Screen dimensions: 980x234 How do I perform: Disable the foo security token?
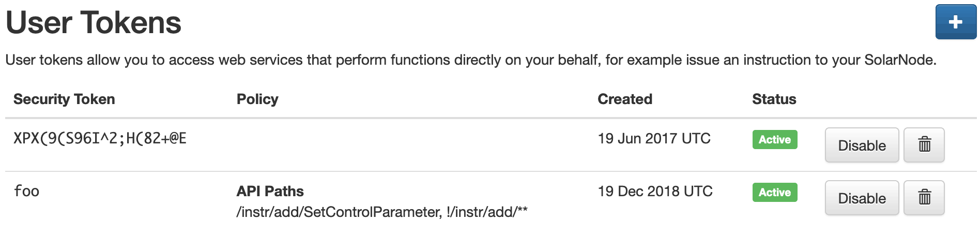click(862, 198)
